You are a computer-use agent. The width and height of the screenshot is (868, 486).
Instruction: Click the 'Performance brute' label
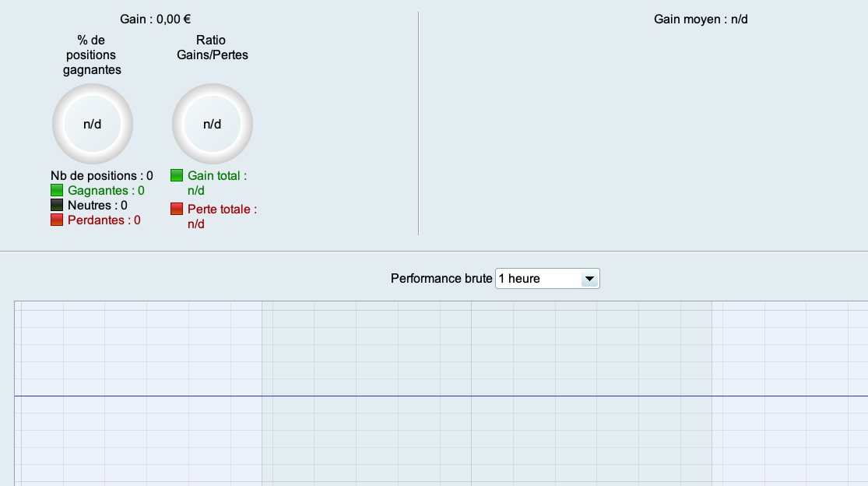(x=441, y=278)
